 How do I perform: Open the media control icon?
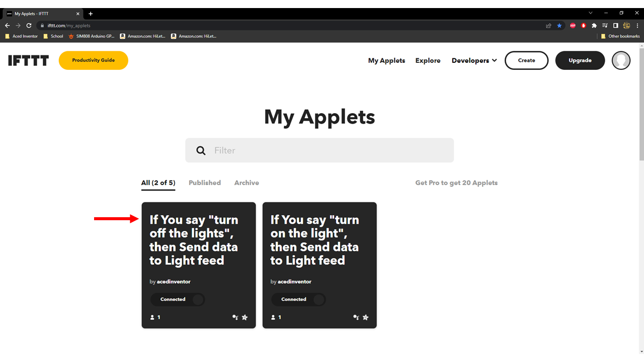coord(605,26)
